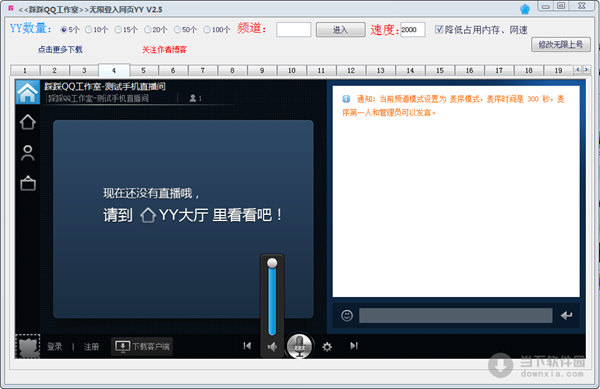This screenshot has height=389, width=600.
Task: Click the 进入 button
Action: [341, 30]
